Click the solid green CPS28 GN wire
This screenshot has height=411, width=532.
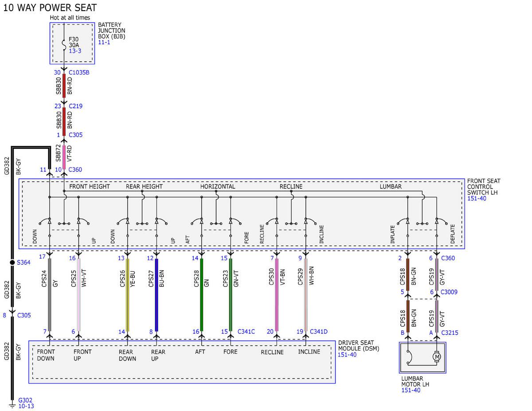(202, 294)
